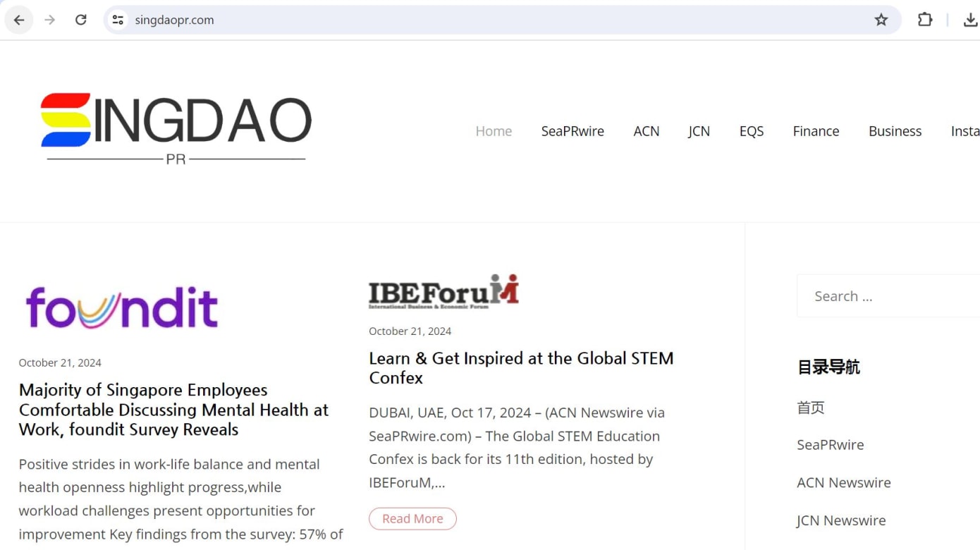Click the singdaopr.com address bar
Viewport: 980px width, 550px height.
tap(494, 20)
